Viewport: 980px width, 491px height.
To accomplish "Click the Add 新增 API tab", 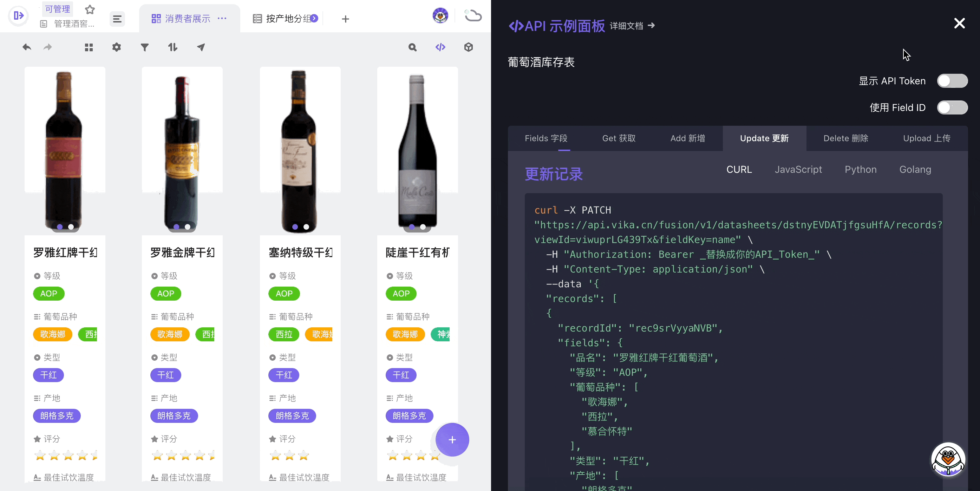I will 687,138.
